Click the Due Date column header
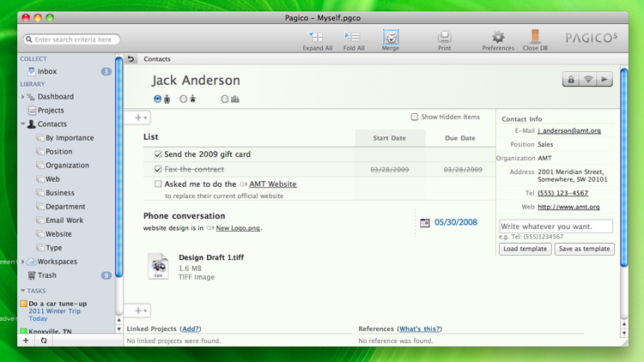This screenshot has height=362, width=644. pyautogui.click(x=460, y=138)
